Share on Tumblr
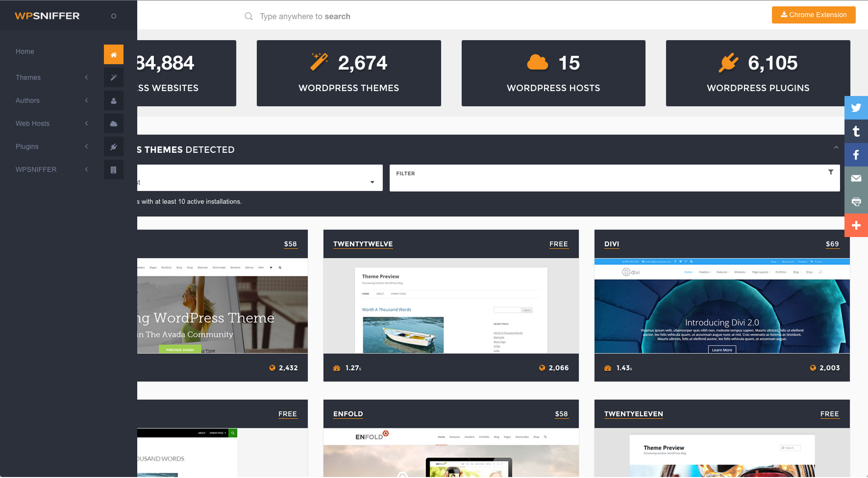The width and height of the screenshot is (868, 478). (x=856, y=131)
